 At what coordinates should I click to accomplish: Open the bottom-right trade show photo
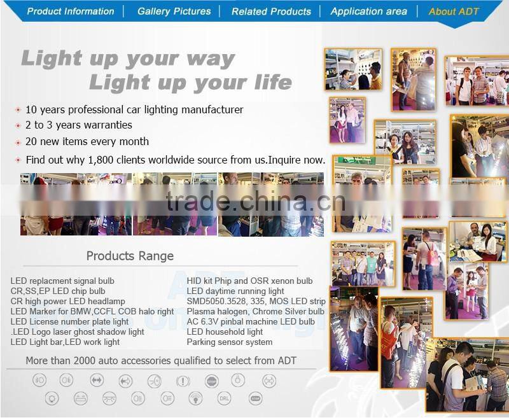pos(471,375)
